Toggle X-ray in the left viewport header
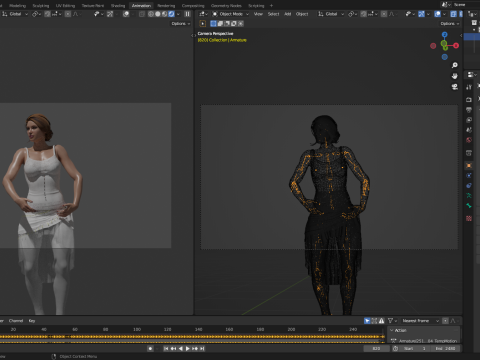This screenshot has height=360, width=480. (x=142, y=14)
